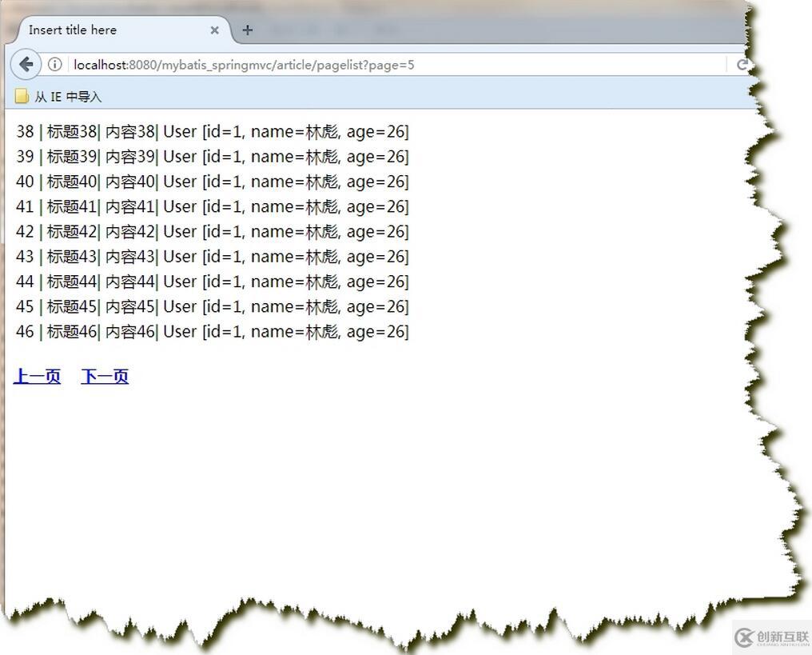Click the 创新互联 watermark logo

pos(770,637)
